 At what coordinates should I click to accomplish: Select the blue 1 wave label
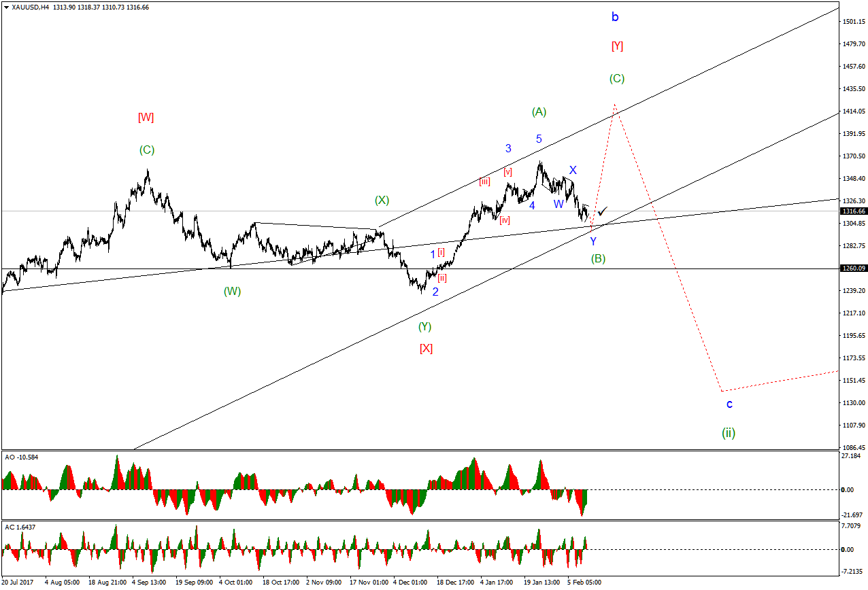[433, 254]
